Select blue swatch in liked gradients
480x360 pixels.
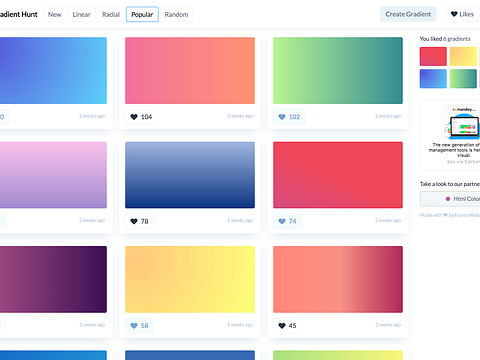[x=433, y=79]
